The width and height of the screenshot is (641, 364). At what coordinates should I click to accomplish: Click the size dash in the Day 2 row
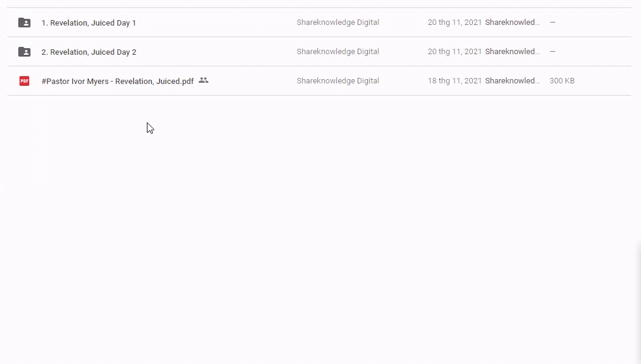(x=553, y=52)
